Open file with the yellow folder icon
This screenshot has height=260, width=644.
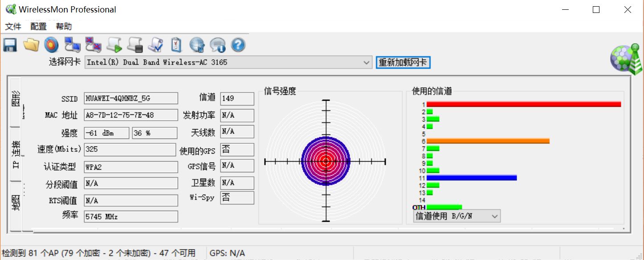click(31, 45)
